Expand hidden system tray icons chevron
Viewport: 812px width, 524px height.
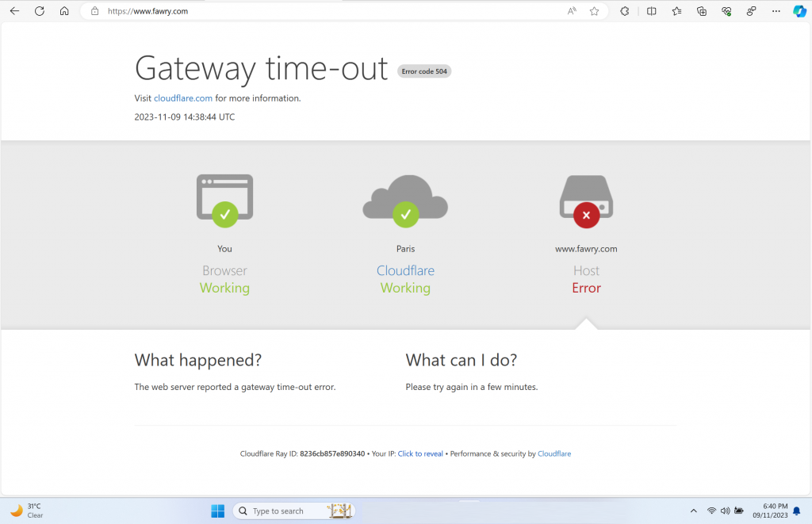pos(694,511)
